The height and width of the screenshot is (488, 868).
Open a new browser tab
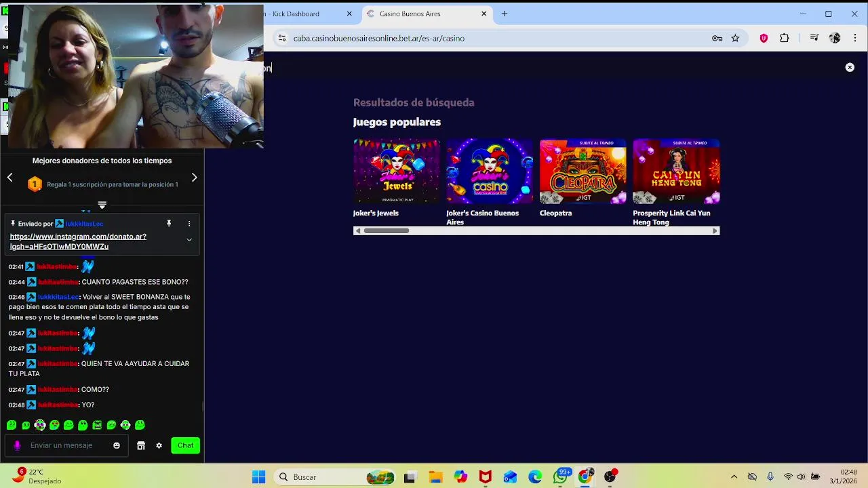point(505,14)
